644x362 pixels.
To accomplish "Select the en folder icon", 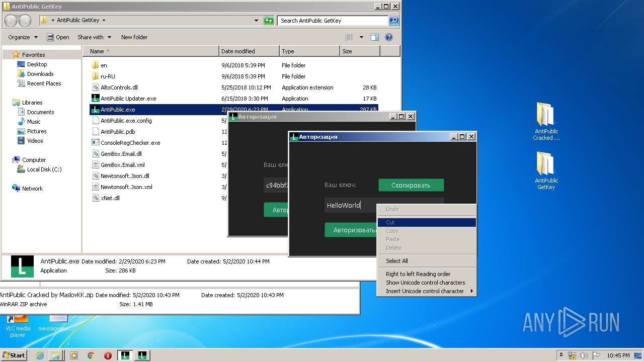I will pyautogui.click(x=96, y=65).
